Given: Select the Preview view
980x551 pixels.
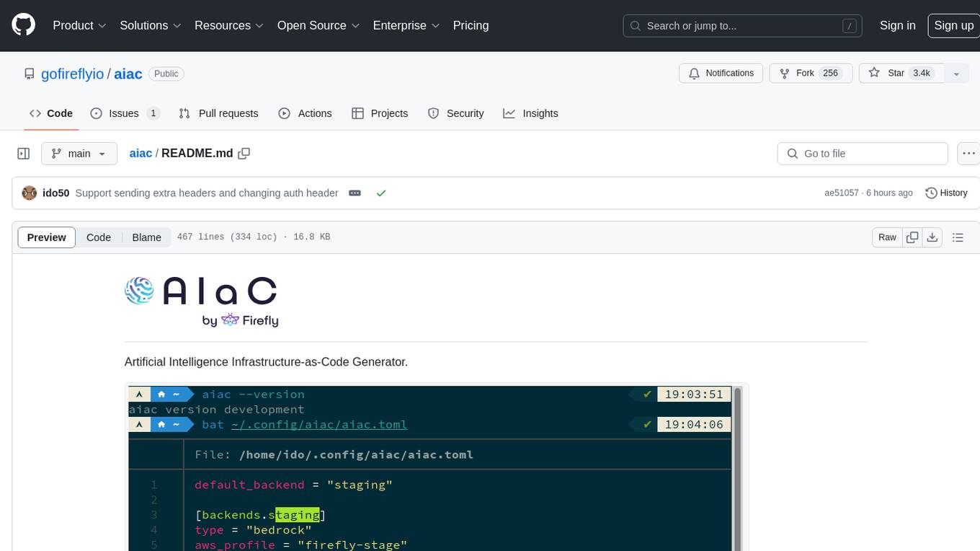Looking at the screenshot, I should click(47, 237).
